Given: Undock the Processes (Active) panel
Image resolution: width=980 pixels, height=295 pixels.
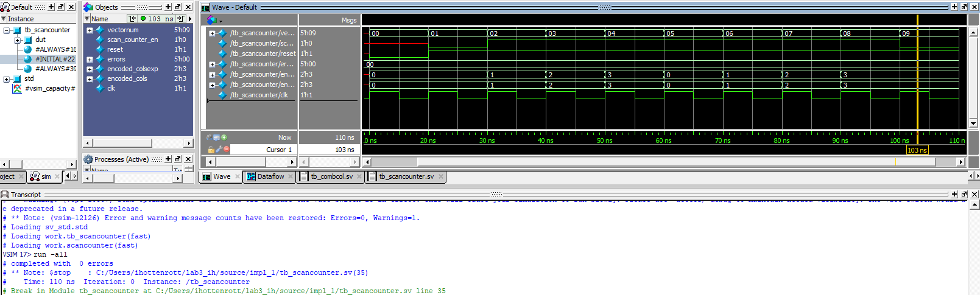Looking at the screenshot, I should [178, 159].
